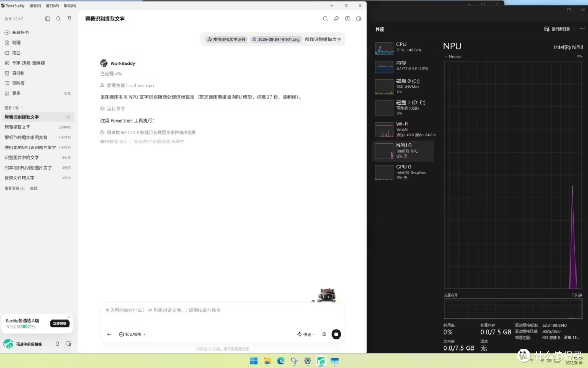
Task: Share the conversation with the arrow icon
Action: pyautogui.click(x=336, y=19)
